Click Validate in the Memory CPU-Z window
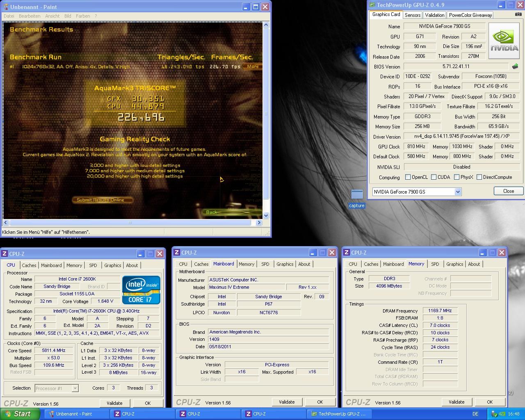The height and width of the screenshot is (420, 525). tap(457, 402)
